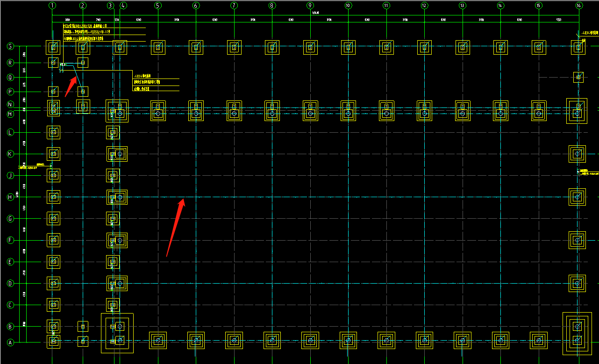
Task: Pick the row axis bubble labeled A
Action: [x=10, y=342]
